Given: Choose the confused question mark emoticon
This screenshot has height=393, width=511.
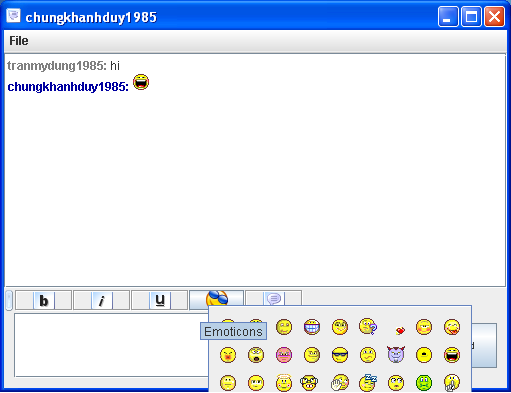Looking at the screenshot, I should (x=368, y=326).
